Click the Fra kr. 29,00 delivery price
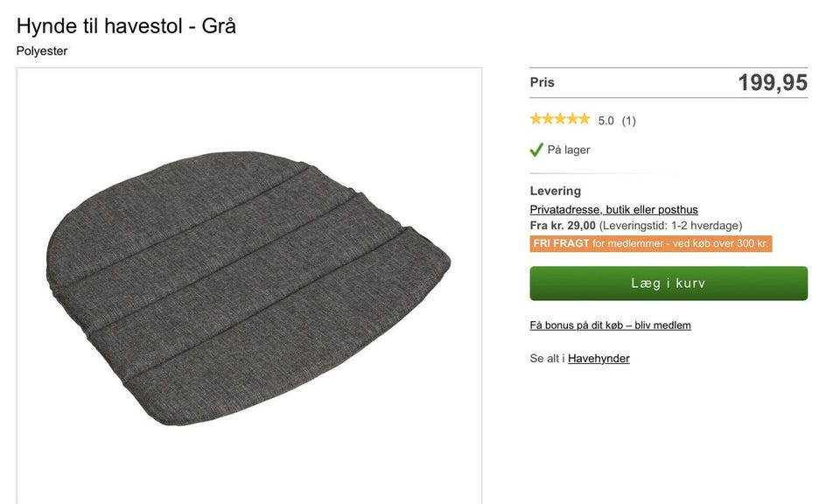840x504 pixels. coord(563,226)
